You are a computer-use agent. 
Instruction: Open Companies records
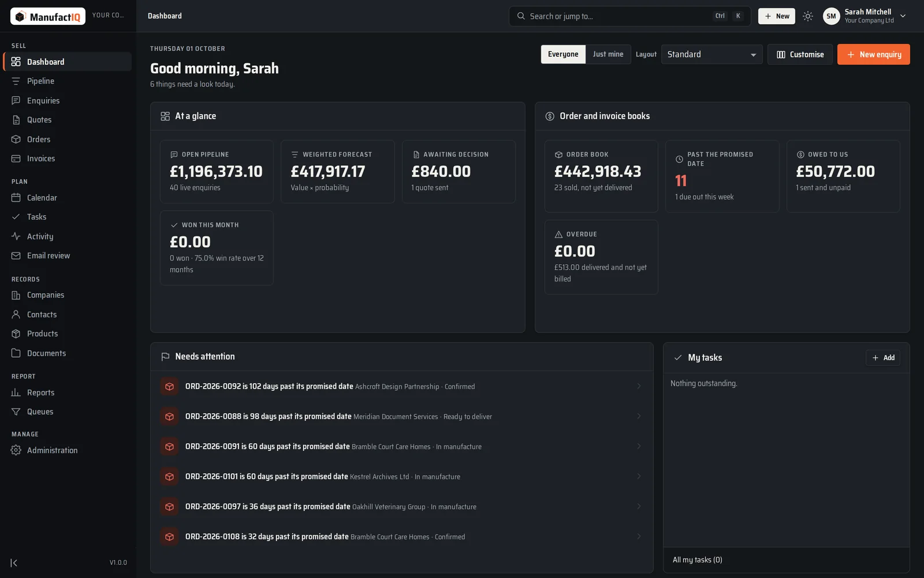[67, 295]
